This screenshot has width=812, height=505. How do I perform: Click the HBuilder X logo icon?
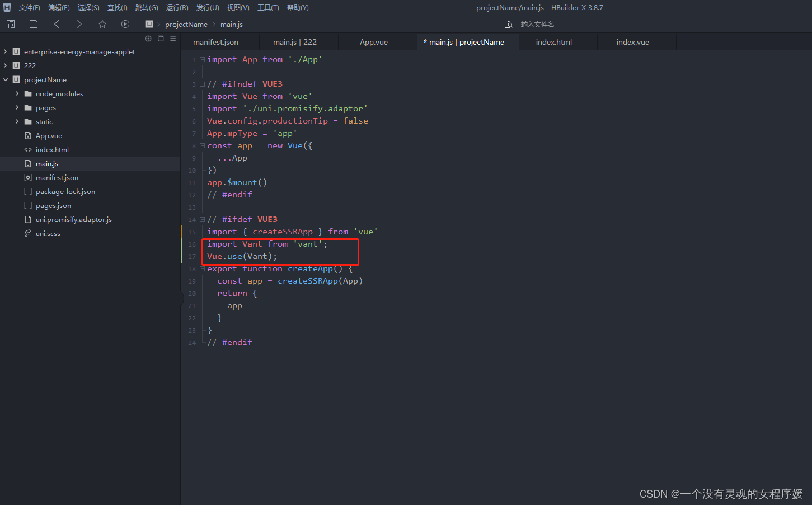(x=7, y=8)
